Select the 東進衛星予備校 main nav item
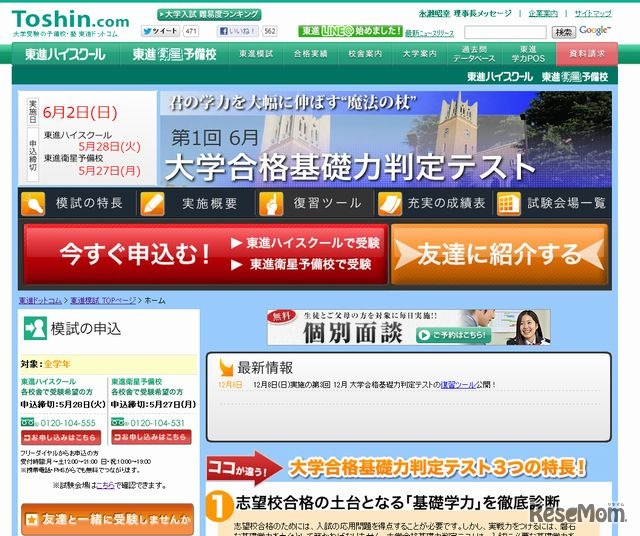The width and height of the screenshot is (640, 536). 174,54
